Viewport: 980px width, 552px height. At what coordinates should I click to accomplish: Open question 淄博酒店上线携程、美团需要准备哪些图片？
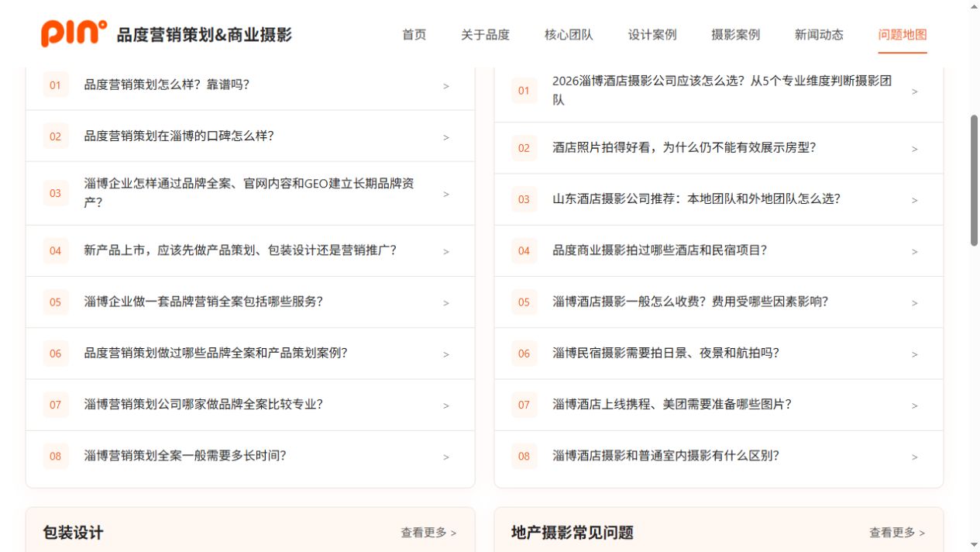click(x=719, y=405)
